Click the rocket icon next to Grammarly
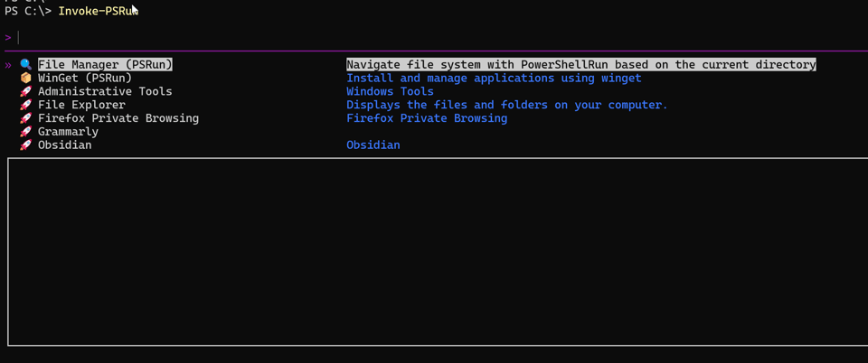Viewport: 868px width, 363px height. point(25,132)
